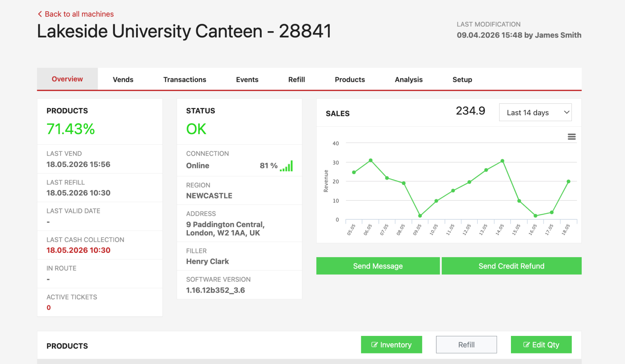This screenshot has width=625, height=364.
Task: Click the 9 Paddington Central address
Action: [x=225, y=229]
